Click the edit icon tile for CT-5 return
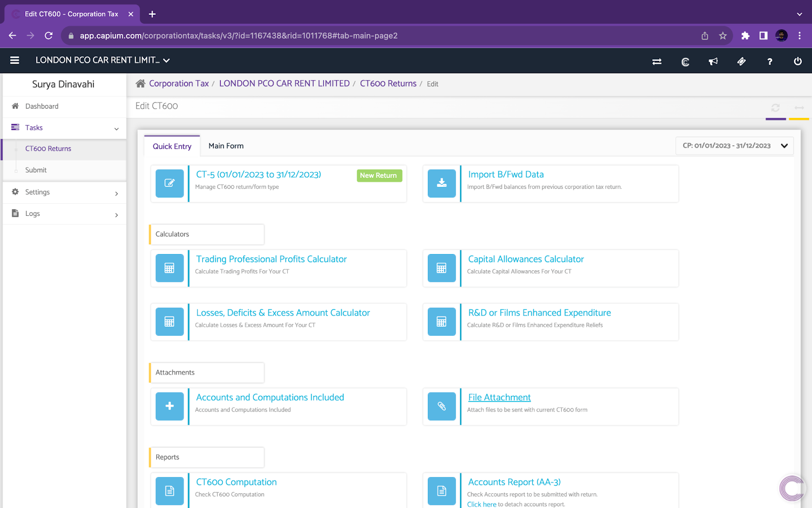The image size is (812, 508). click(x=170, y=183)
